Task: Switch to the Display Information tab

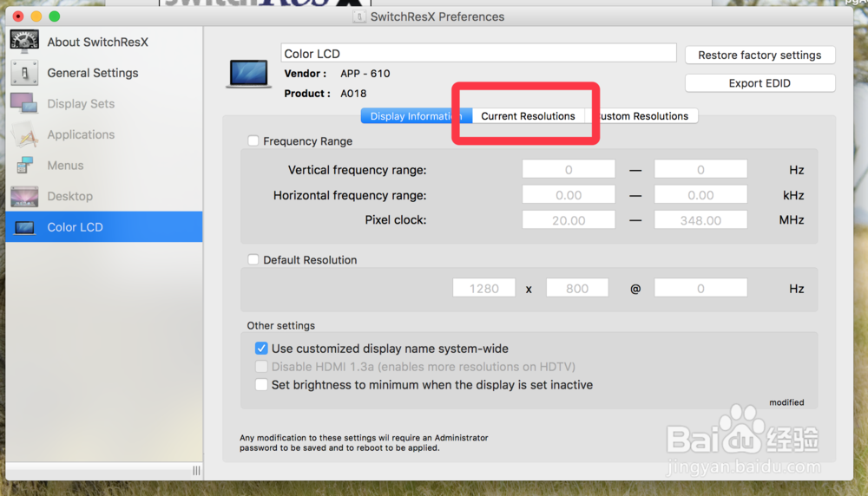Action: point(417,116)
